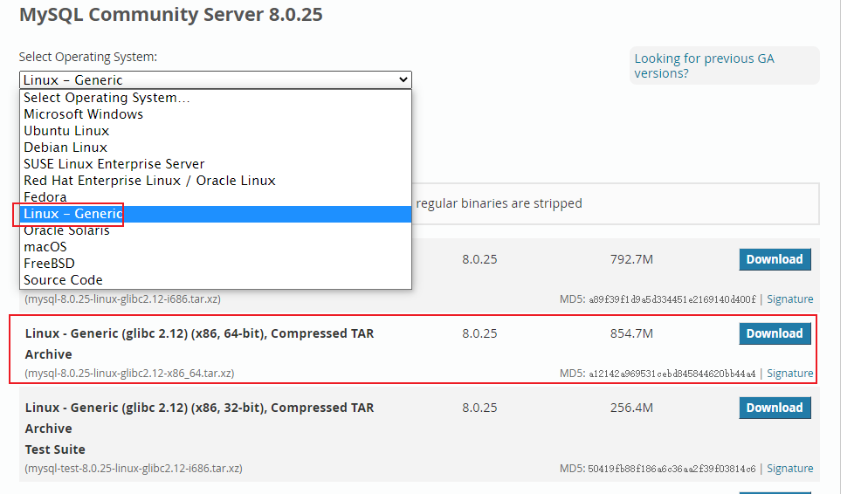Click the Test Suite label
The width and height of the screenshot is (868, 494).
[55, 449]
